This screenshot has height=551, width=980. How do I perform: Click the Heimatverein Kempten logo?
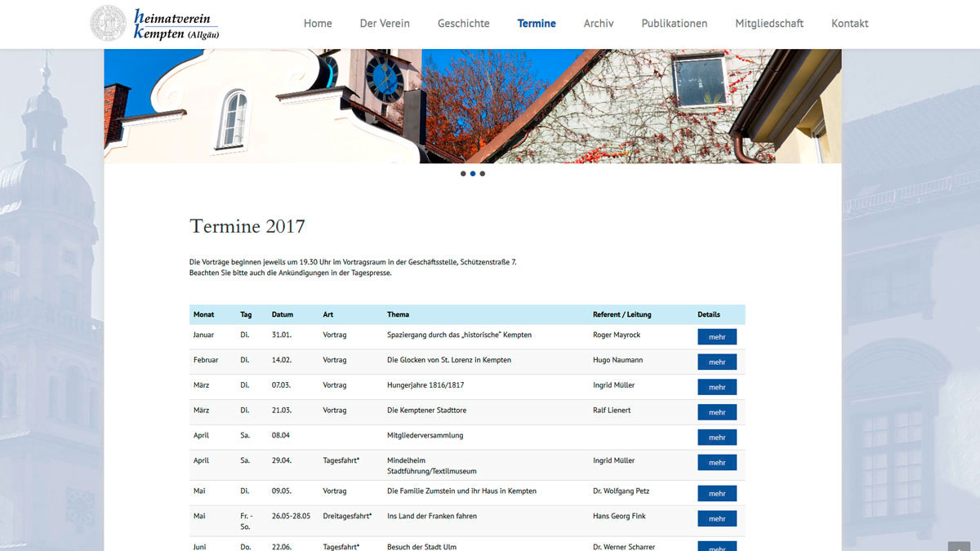155,24
